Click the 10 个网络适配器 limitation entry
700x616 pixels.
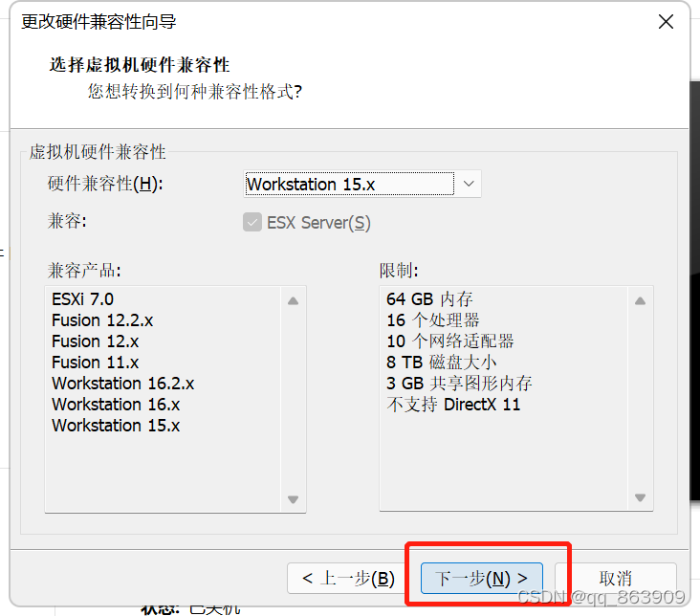tap(450, 341)
